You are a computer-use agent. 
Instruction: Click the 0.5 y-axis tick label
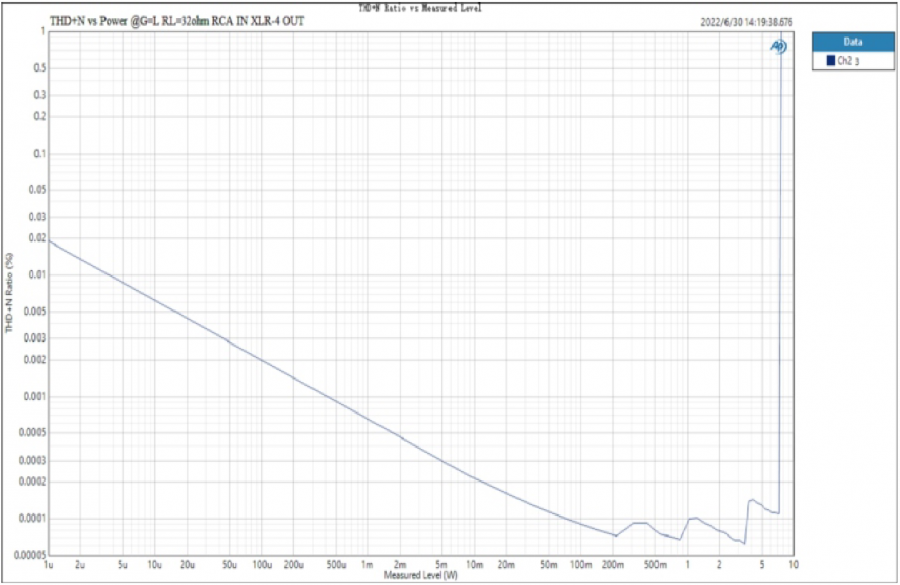[x=40, y=68]
